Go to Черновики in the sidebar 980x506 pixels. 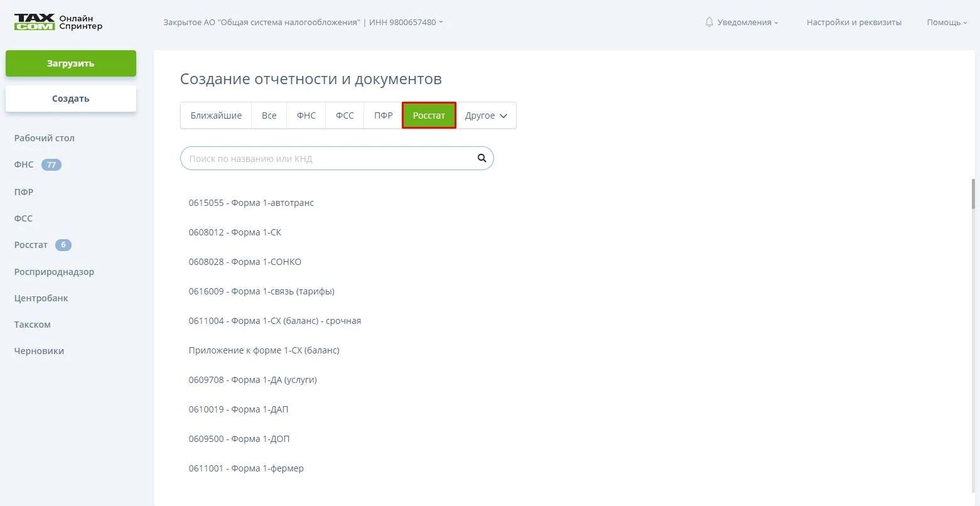click(39, 351)
